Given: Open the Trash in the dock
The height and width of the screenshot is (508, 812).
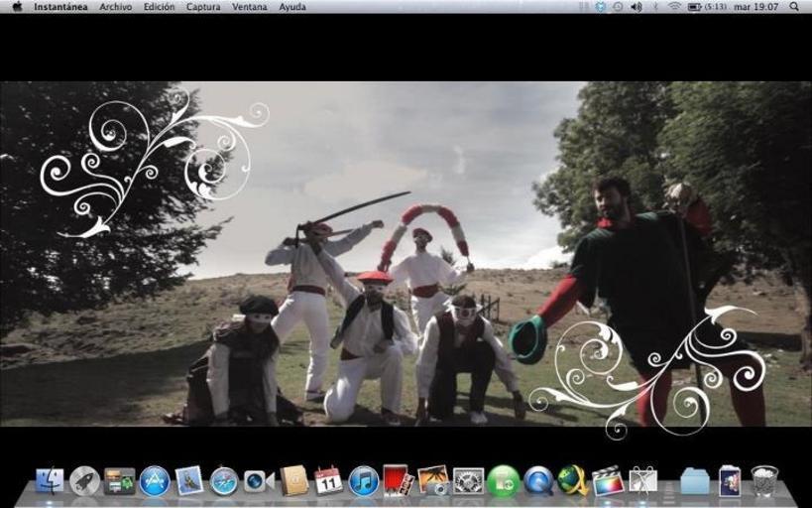Looking at the screenshot, I should tap(764, 481).
